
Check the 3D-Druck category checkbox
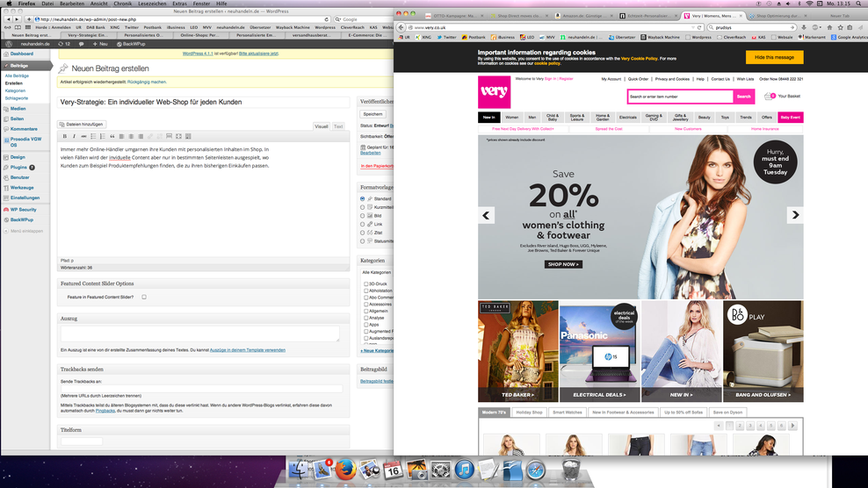(365, 283)
